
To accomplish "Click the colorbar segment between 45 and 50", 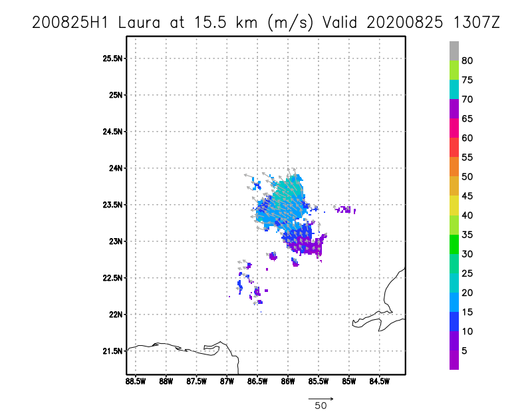I will pos(454,186).
